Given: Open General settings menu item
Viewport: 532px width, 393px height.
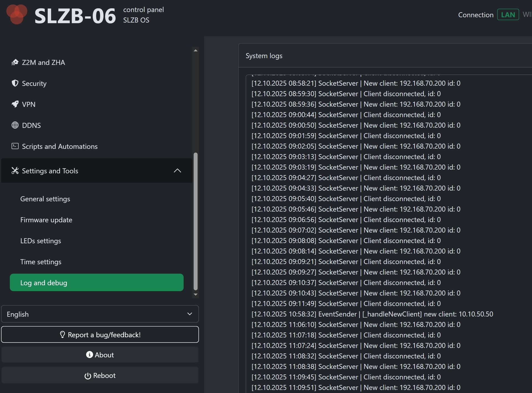Looking at the screenshot, I should click(45, 199).
